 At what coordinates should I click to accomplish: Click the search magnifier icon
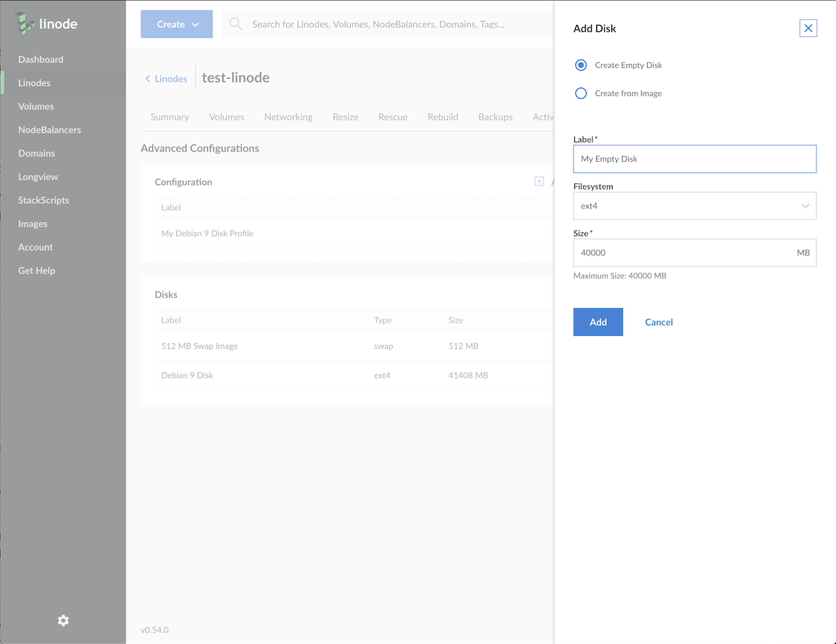236,24
